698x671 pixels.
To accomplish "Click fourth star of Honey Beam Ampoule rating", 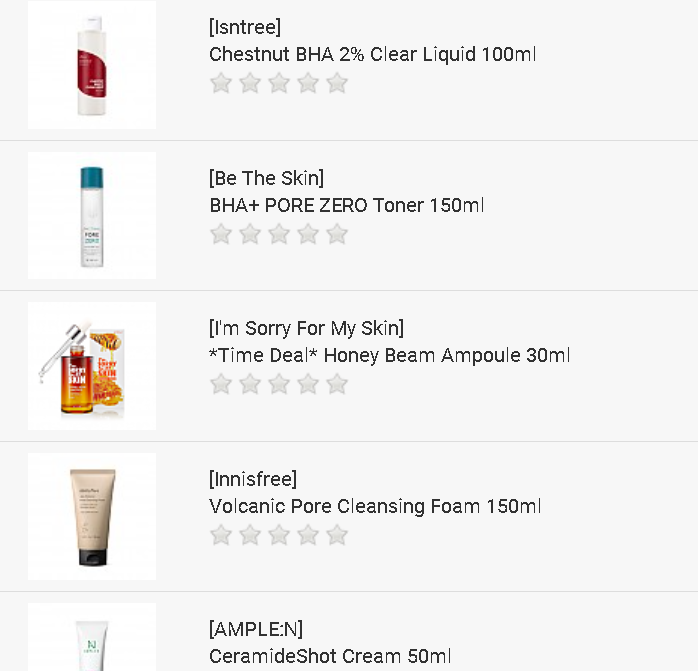I will pos(308,384).
